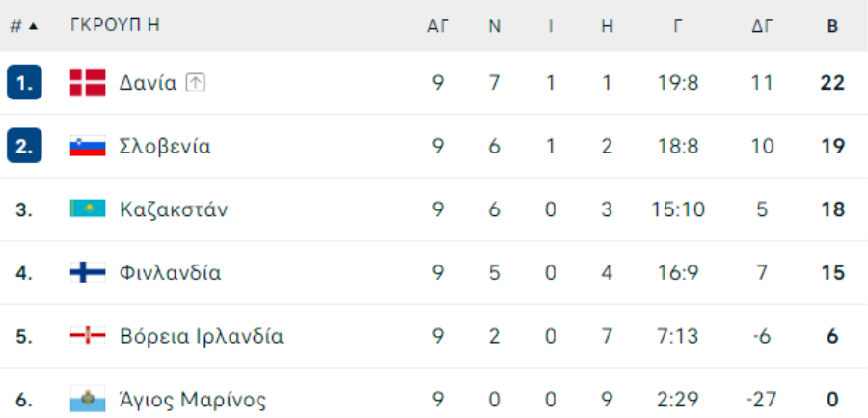Click the blue rank 1 badge

pos(24,83)
